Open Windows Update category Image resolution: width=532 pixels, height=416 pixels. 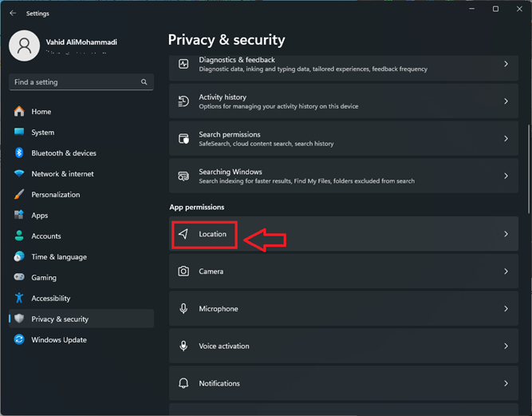coord(81,339)
